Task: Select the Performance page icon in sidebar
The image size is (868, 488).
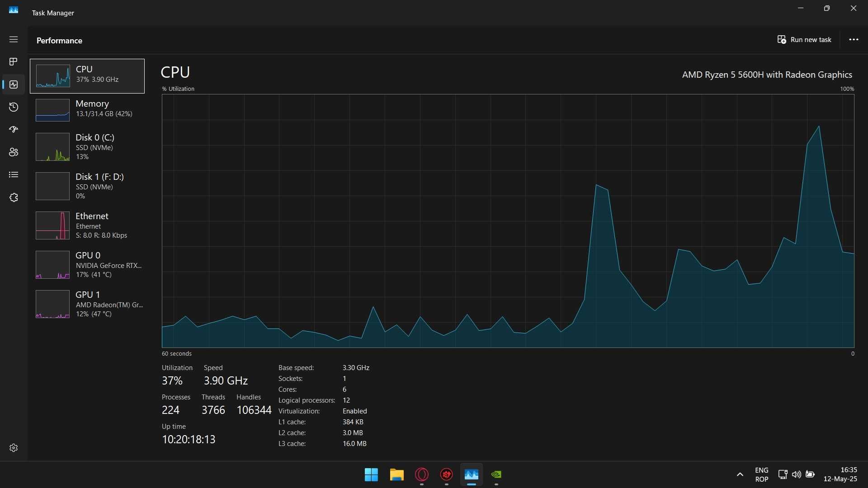Action: pos(14,84)
